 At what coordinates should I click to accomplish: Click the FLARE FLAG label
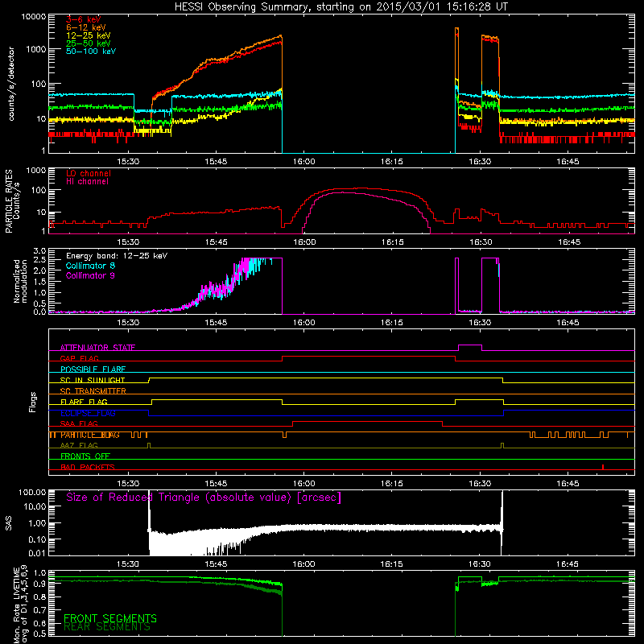point(84,402)
